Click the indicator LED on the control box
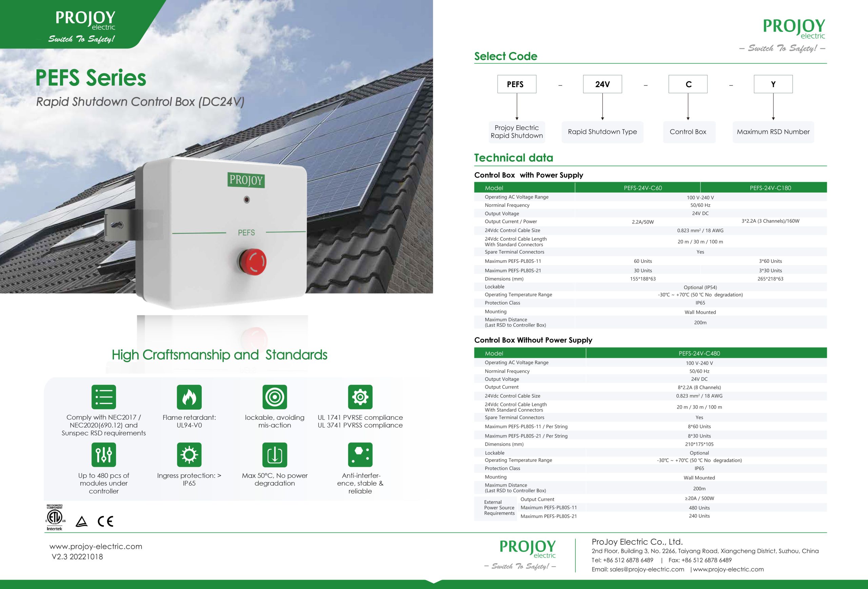Image resolution: width=868 pixels, height=589 pixels. (x=246, y=199)
